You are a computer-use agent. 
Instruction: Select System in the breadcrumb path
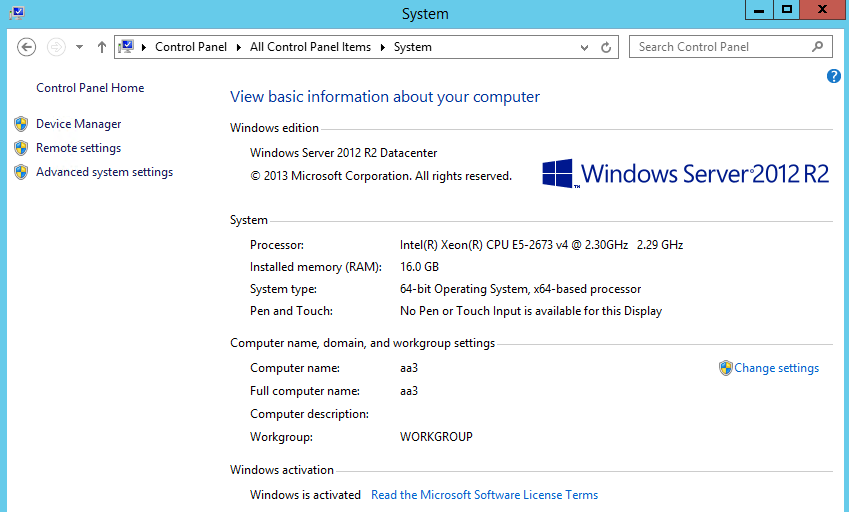coord(413,47)
